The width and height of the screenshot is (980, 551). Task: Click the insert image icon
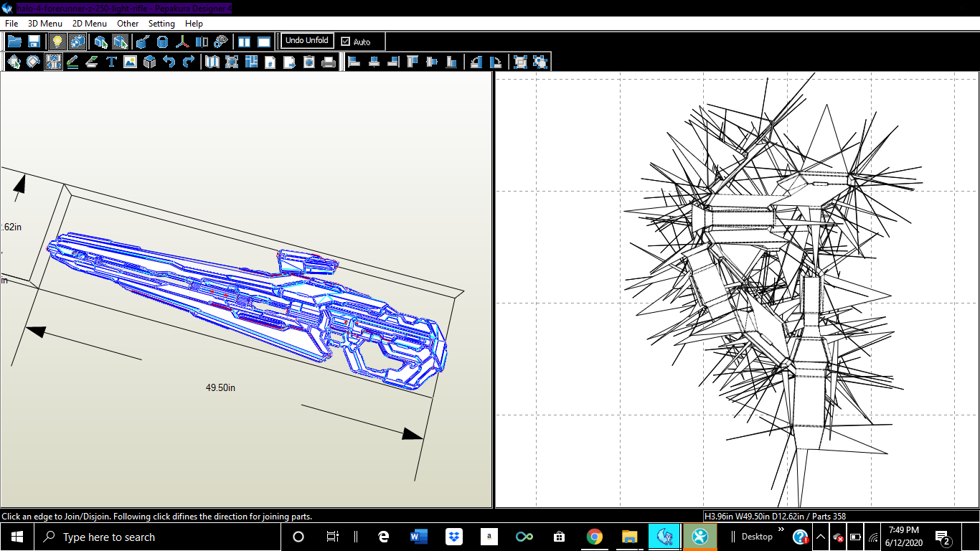point(130,62)
